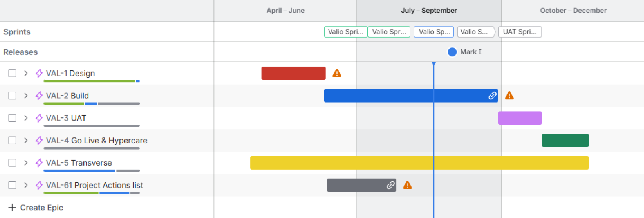The width and height of the screenshot is (644, 218).
Task: Tick the checkbox for VAL-1 Design
Action: tap(13, 73)
